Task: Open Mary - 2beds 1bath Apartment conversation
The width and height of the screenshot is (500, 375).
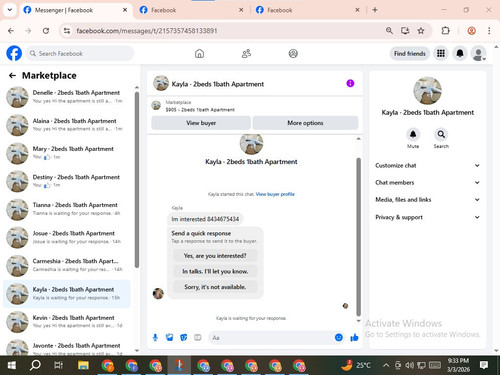Action: (67, 153)
